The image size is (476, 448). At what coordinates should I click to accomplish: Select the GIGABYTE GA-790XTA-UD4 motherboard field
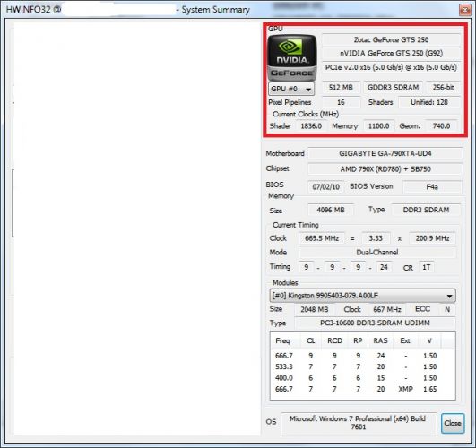point(385,153)
